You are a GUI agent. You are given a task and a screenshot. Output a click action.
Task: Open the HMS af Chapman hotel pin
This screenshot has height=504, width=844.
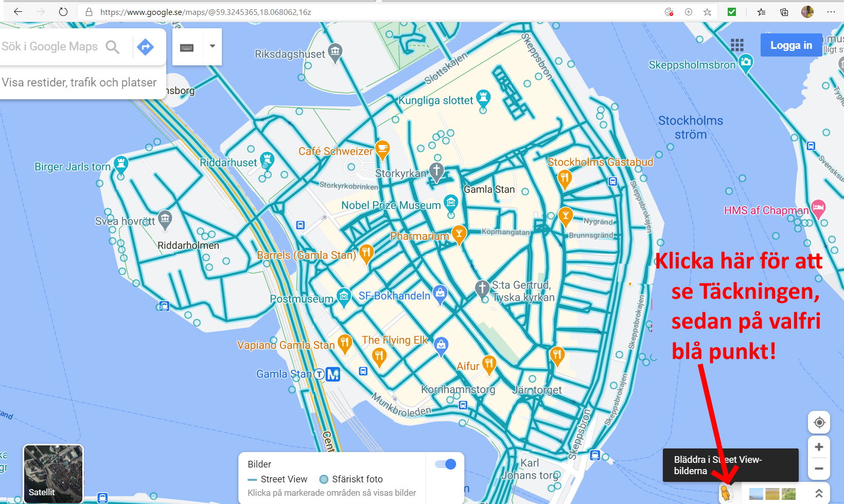tap(818, 209)
